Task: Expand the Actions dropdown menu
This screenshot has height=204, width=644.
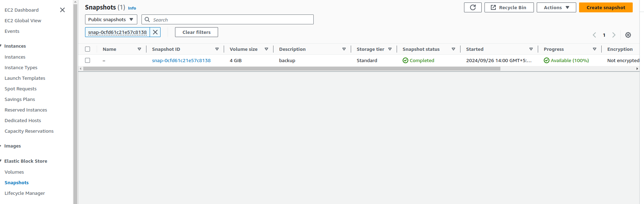Action: (556, 7)
